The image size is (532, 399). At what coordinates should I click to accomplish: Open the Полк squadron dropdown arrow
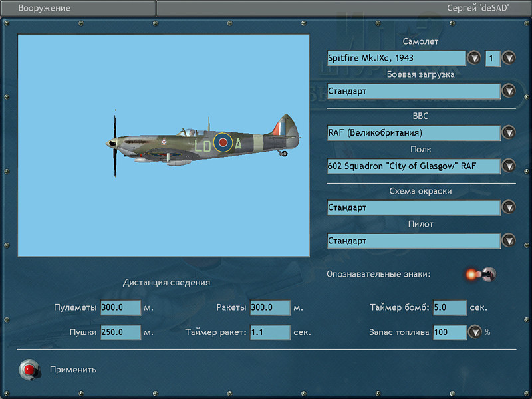pyautogui.click(x=509, y=166)
